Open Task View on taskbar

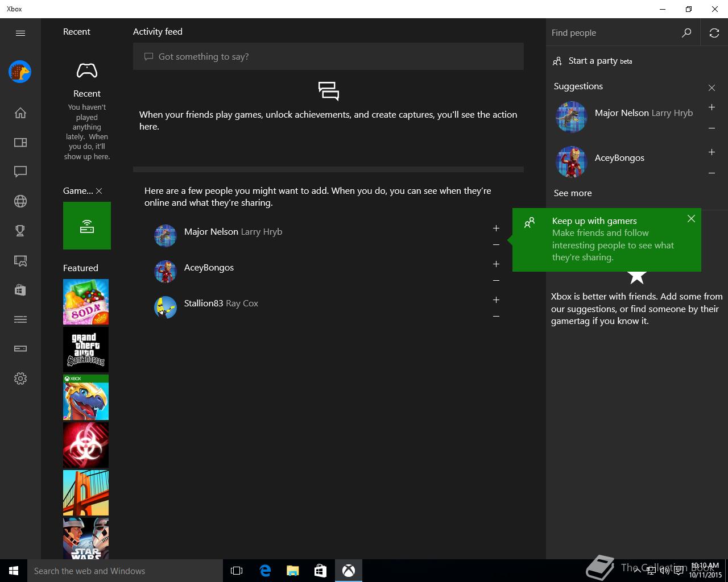pos(237,571)
